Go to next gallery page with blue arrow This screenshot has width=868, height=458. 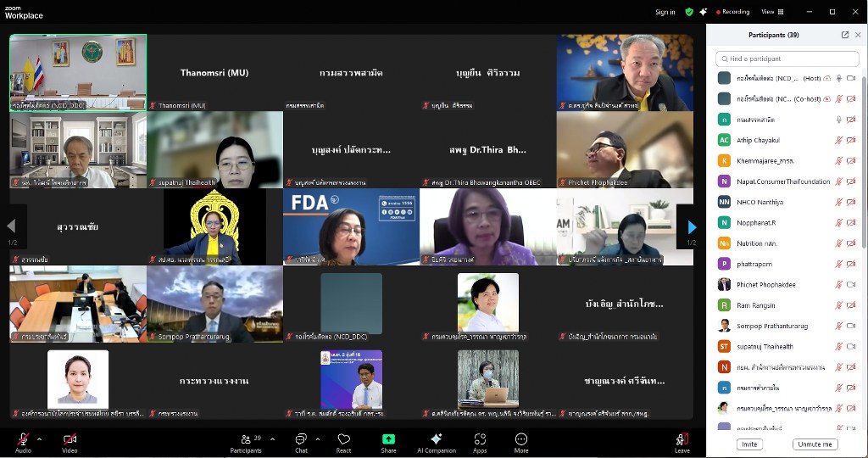point(692,227)
